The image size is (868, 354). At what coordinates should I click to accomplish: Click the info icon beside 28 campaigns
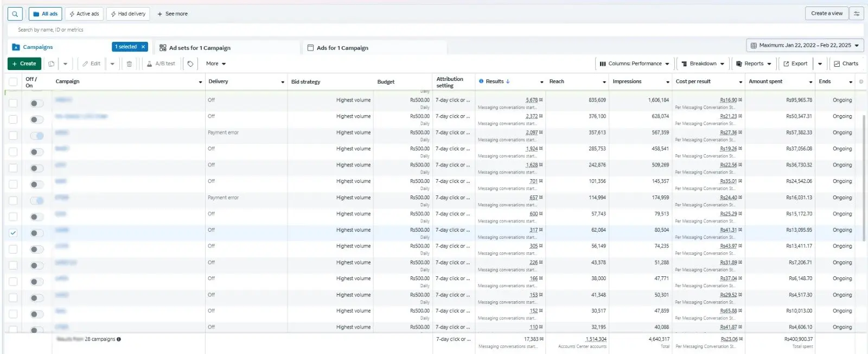pyautogui.click(x=119, y=339)
